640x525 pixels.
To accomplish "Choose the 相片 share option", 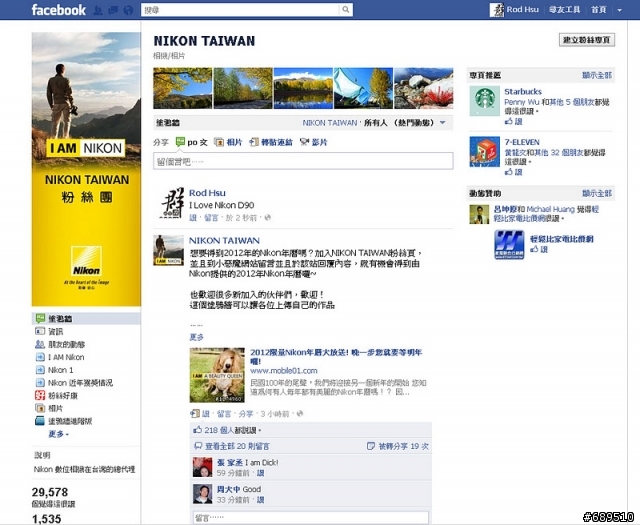I will (x=229, y=142).
